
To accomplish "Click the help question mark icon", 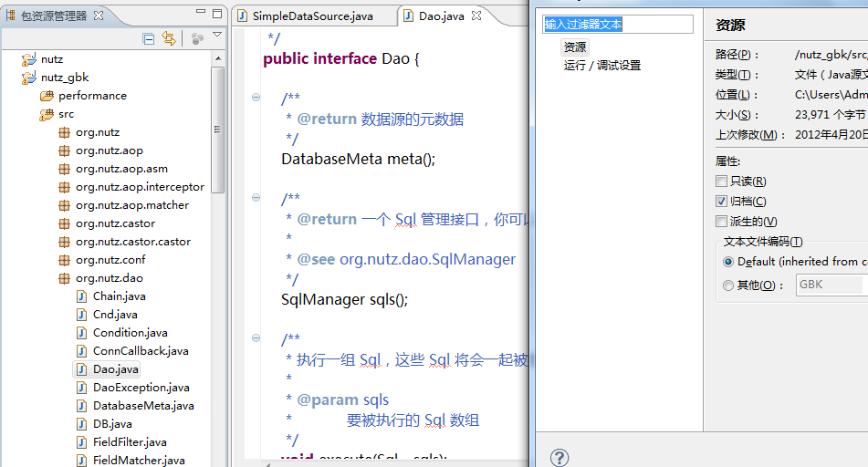I will pyautogui.click(x=559, y=458).
